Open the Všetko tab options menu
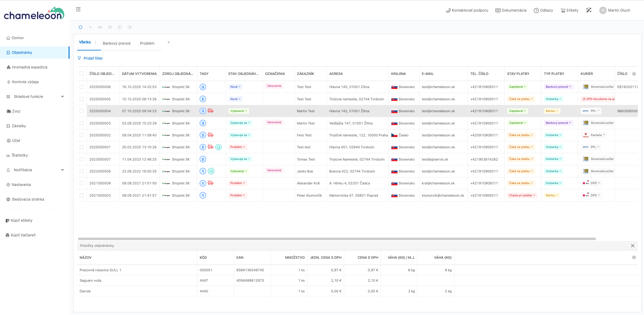Viewport: 644px width, 315px height. click(96, 43)
